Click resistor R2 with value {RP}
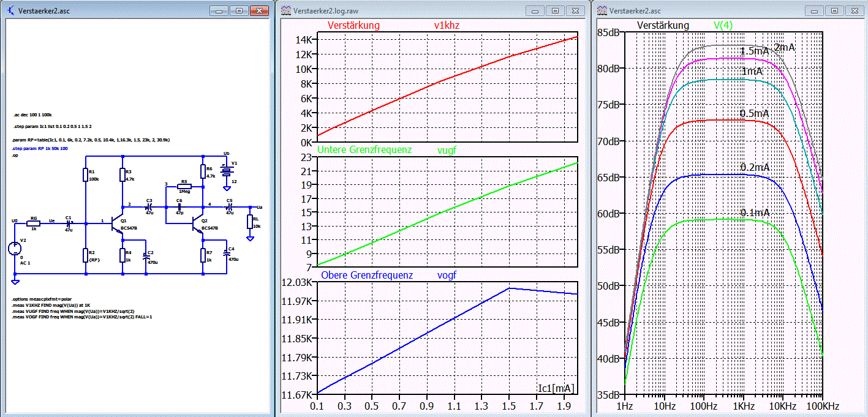Image resolution: width=868 pixels, height=417 pixels. pos(86,255)
